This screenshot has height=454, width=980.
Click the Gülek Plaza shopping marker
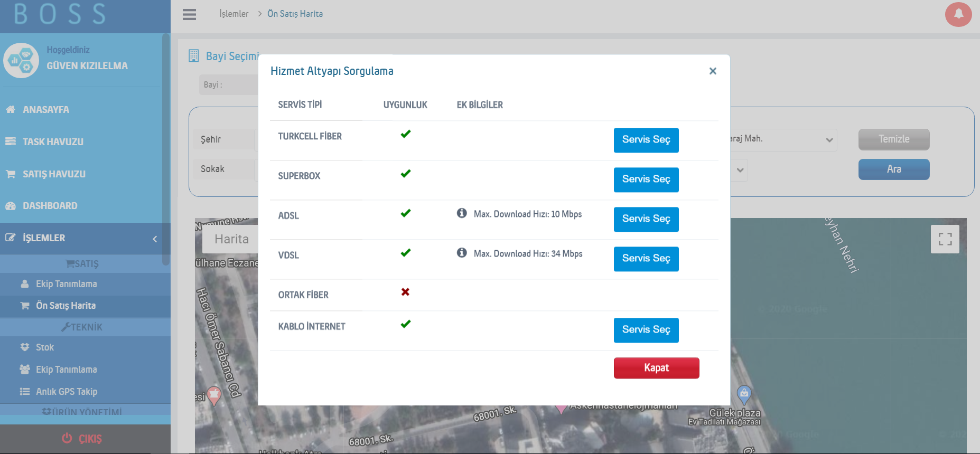744,395
